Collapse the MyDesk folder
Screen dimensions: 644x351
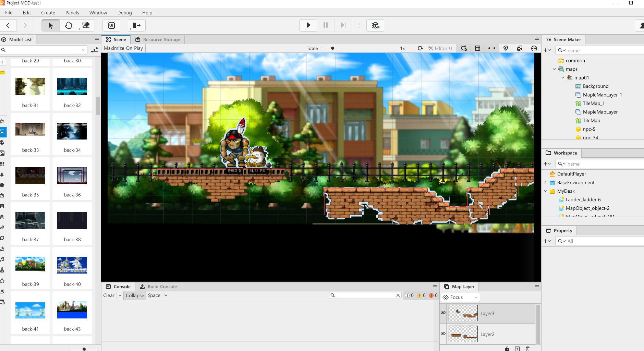546,191
